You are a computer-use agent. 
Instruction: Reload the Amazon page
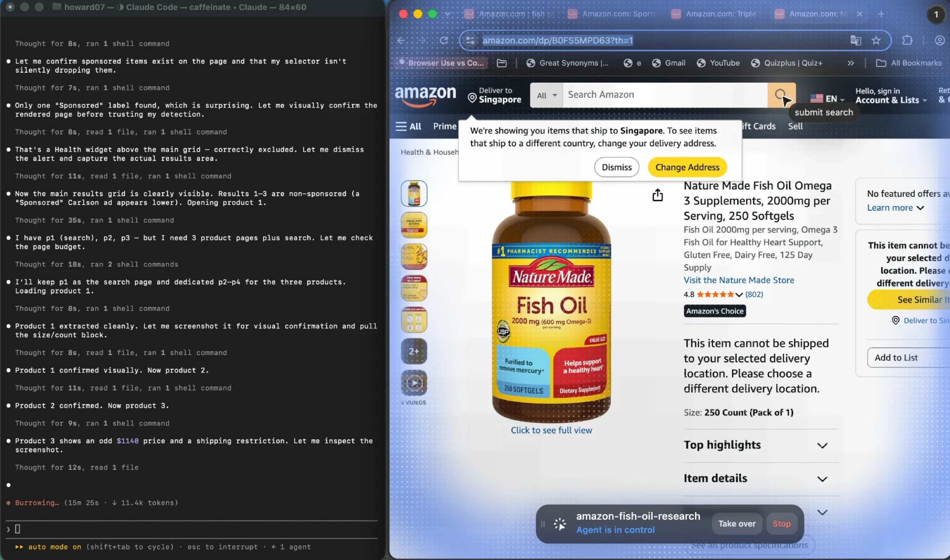pyautogui.click(x=444, y=40)
